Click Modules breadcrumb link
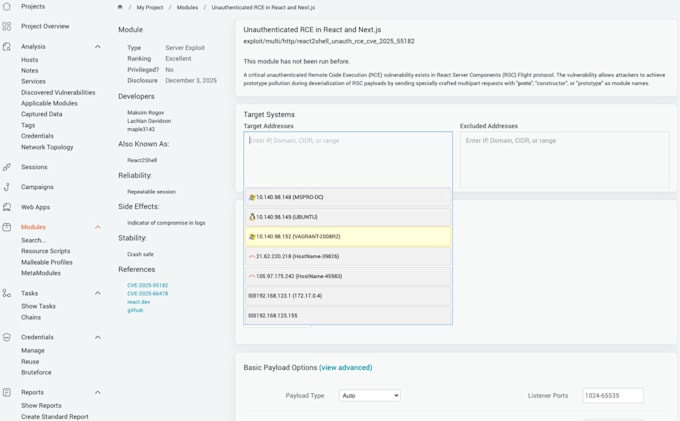Viewport: 680px width, 421px height. click(187, 7)
